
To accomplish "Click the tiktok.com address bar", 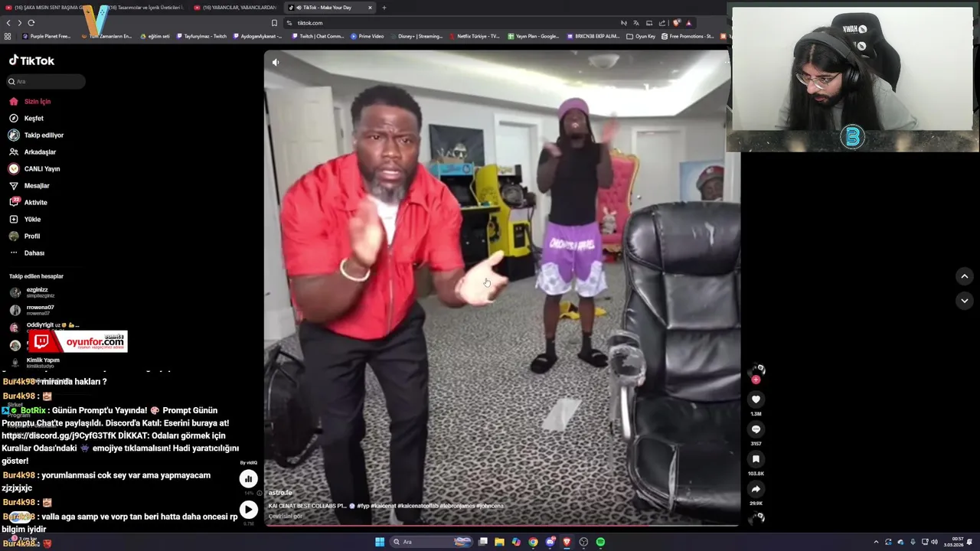I will [452, 23].
